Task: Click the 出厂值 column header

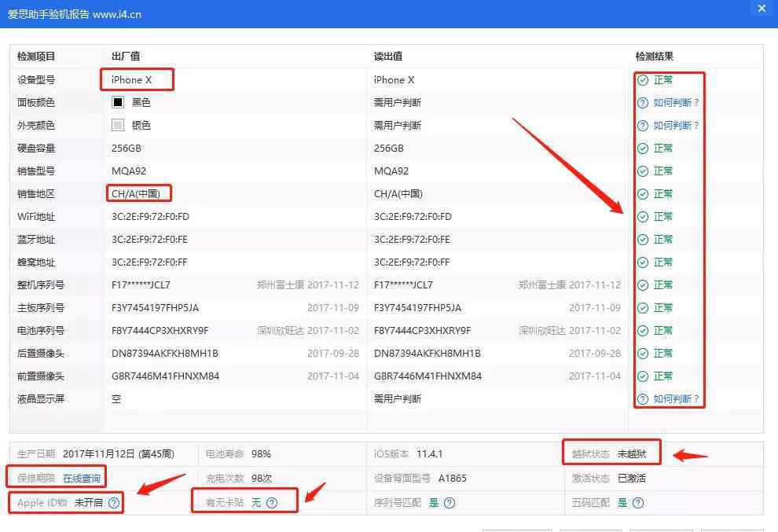Action: point(126,57)
